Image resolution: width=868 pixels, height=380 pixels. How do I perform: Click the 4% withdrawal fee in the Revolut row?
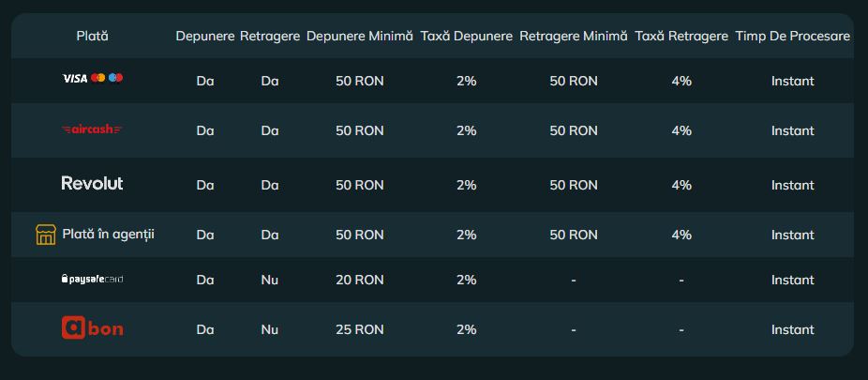point(681,185)
